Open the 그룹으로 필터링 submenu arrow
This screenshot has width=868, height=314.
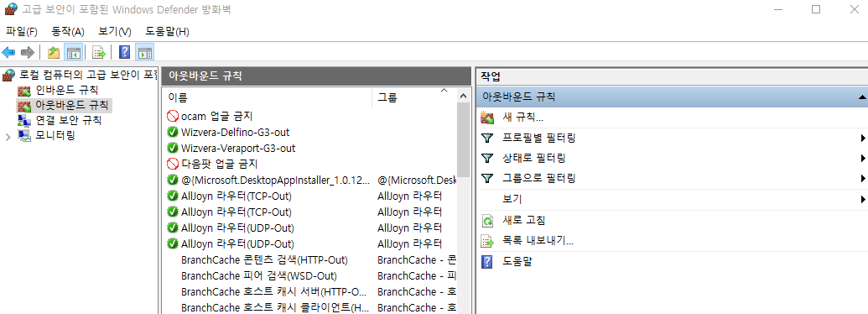click(x=863, y=179)
